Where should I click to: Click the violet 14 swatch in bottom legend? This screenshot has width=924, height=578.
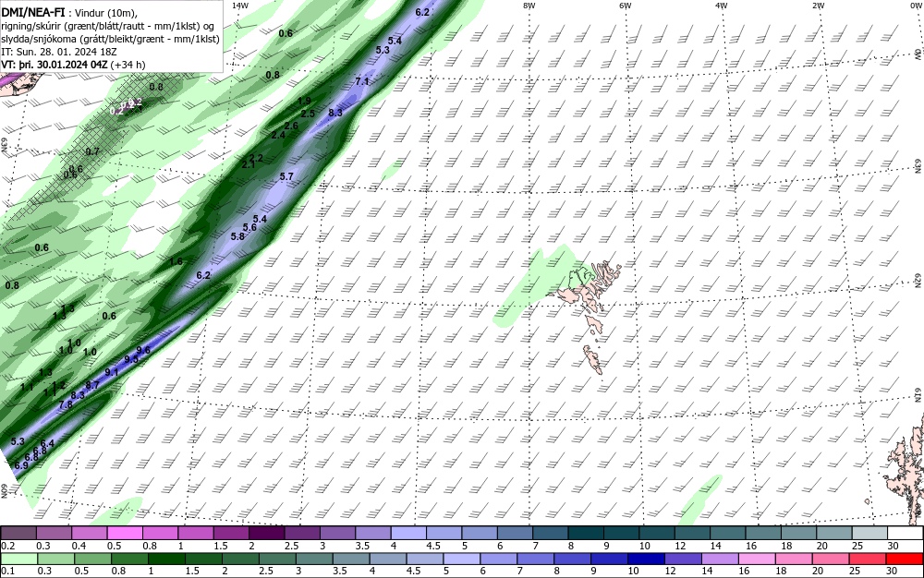(x=719, y=559)
